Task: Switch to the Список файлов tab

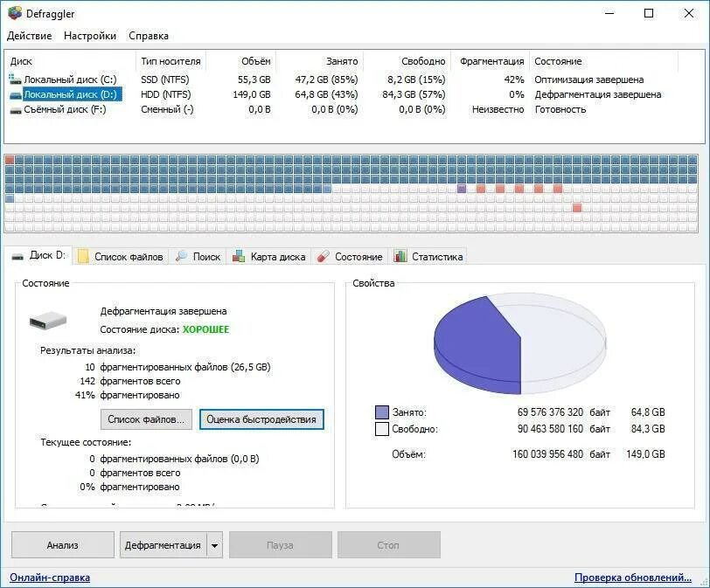Action: (x=122, y=257)
